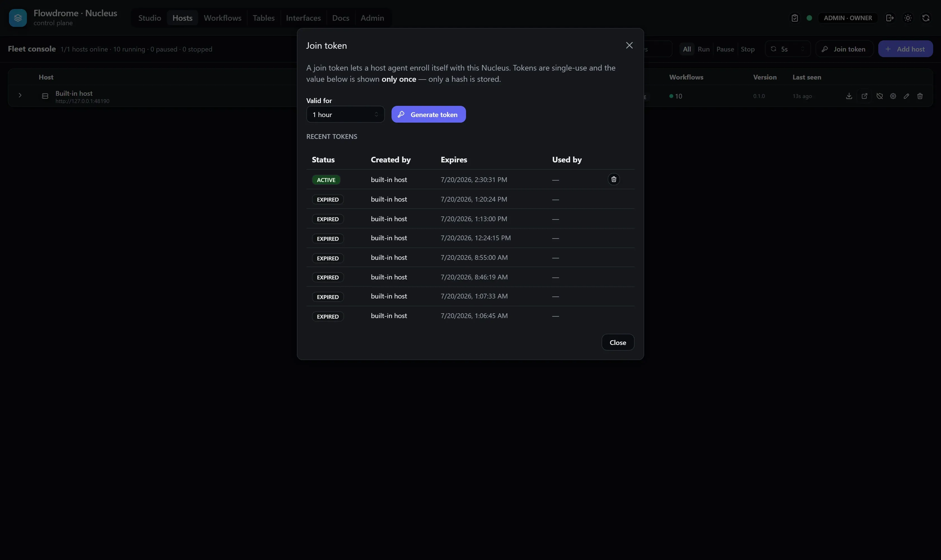This screenshot has height=560, width=941.
Task: Open the Valid for 1 hour dropdown
Action: (x=345, y=114)
